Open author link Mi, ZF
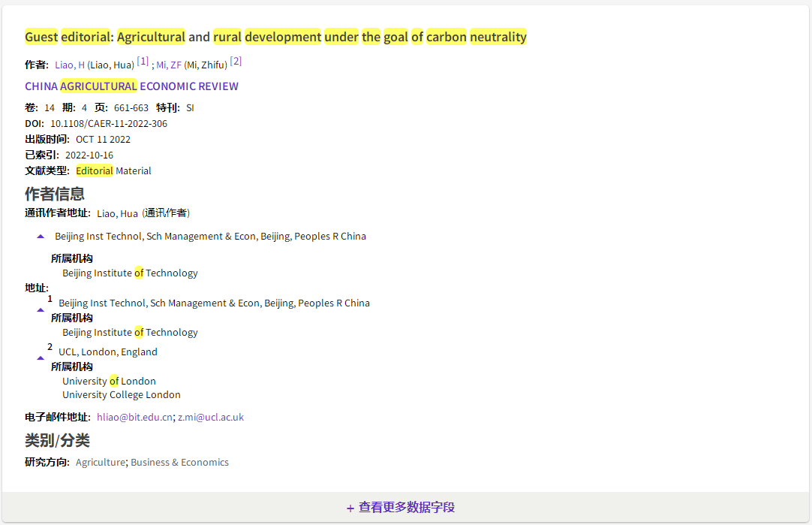Viewport: 812px width, 525px height. tap(169, 65)
